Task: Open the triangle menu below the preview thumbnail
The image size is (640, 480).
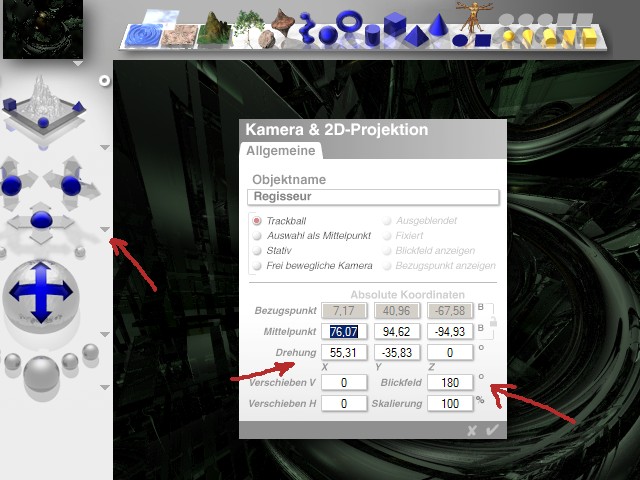Action: (x=78, y=64)
